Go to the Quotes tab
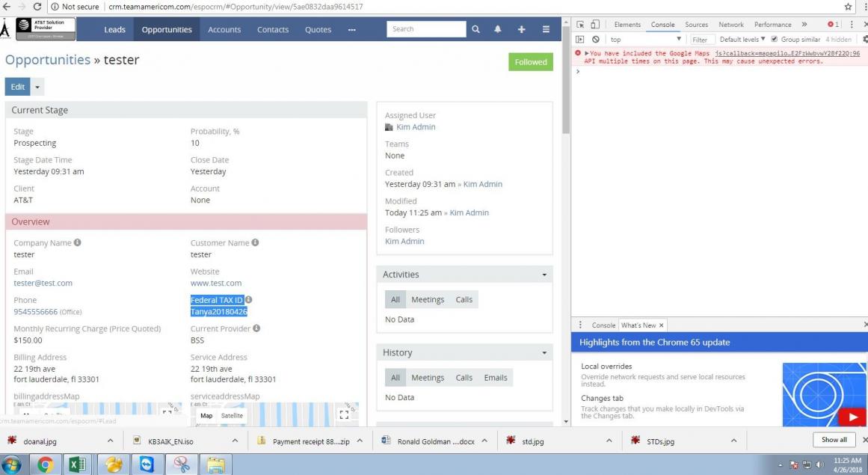The width and height of the screenshot is (868, 475). [x=318, y=30]
